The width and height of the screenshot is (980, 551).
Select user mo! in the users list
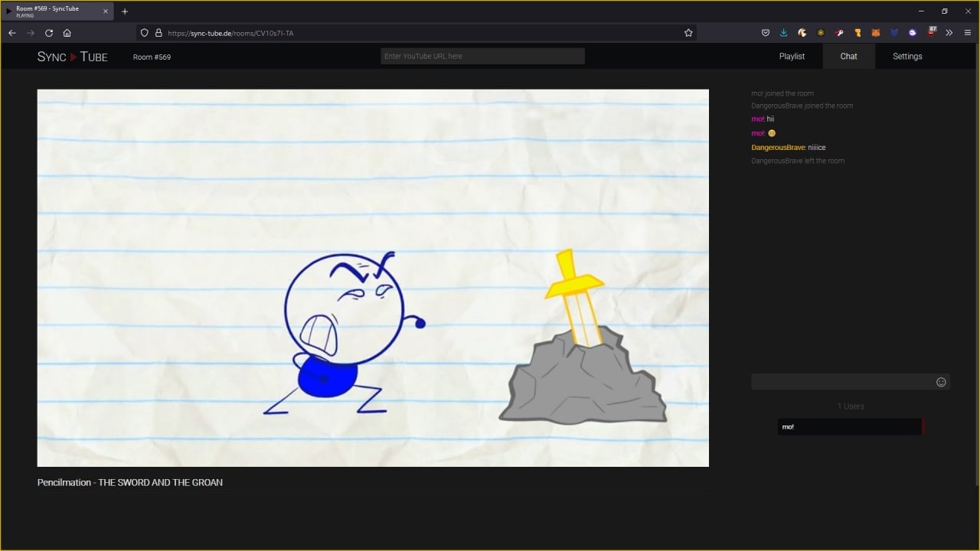(x=850, y=426)
